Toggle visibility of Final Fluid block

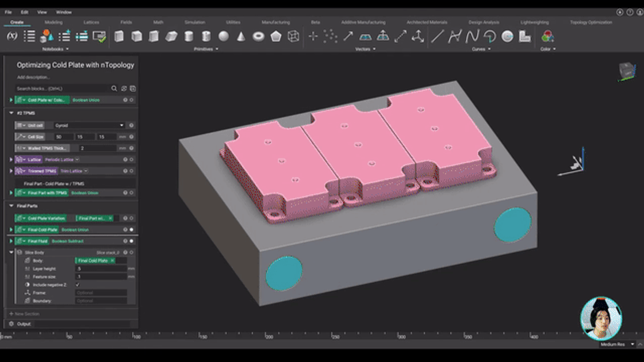[x=132, y=241]
